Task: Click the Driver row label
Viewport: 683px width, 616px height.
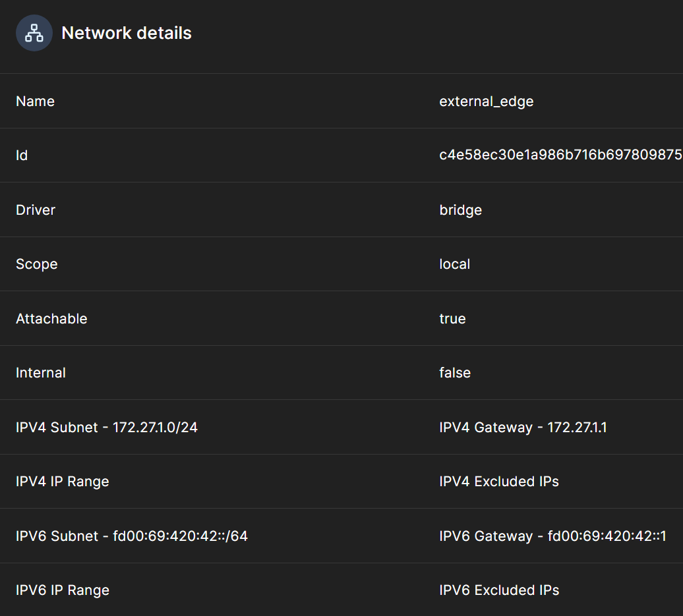Action: click(x=36, y=210)
